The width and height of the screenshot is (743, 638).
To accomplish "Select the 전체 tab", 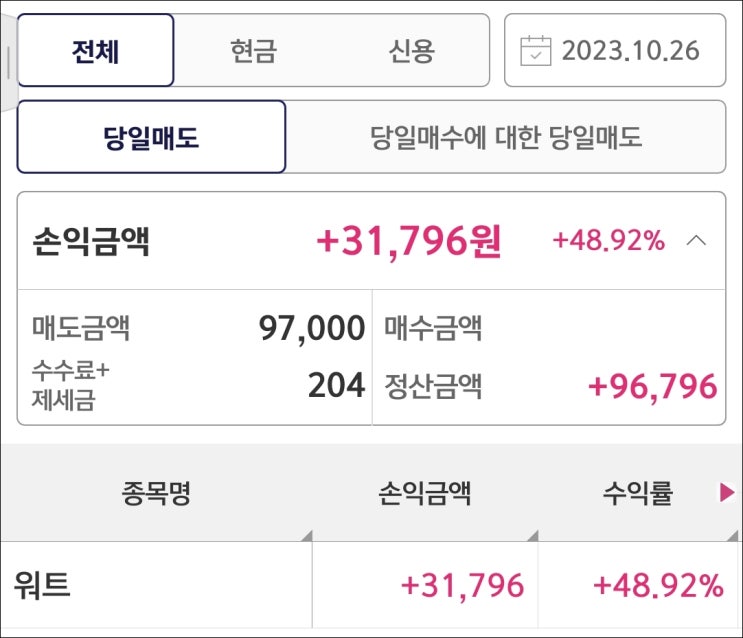I will (x=96, y=50).
